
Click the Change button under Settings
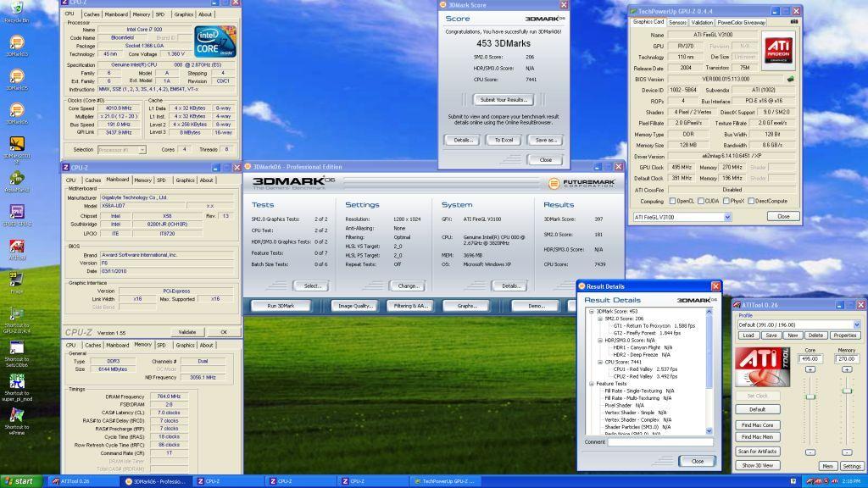point(408,286)
